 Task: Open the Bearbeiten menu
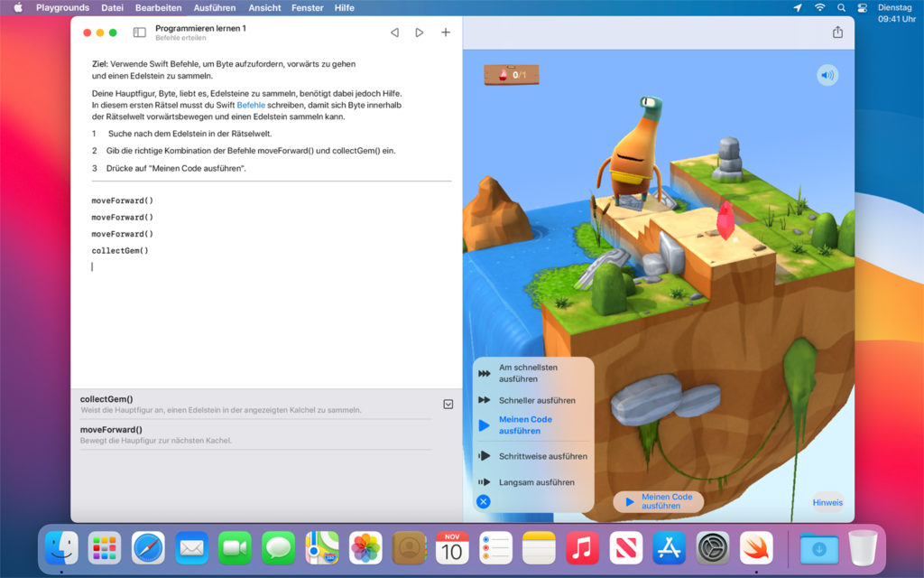pyautogui.click(x=159, y=7)
